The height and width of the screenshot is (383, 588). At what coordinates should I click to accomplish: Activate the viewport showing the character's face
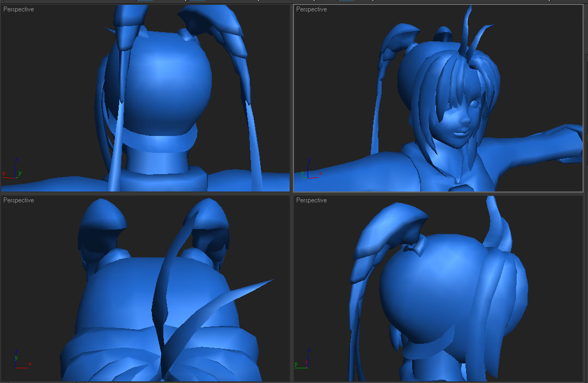click(438, 98)
